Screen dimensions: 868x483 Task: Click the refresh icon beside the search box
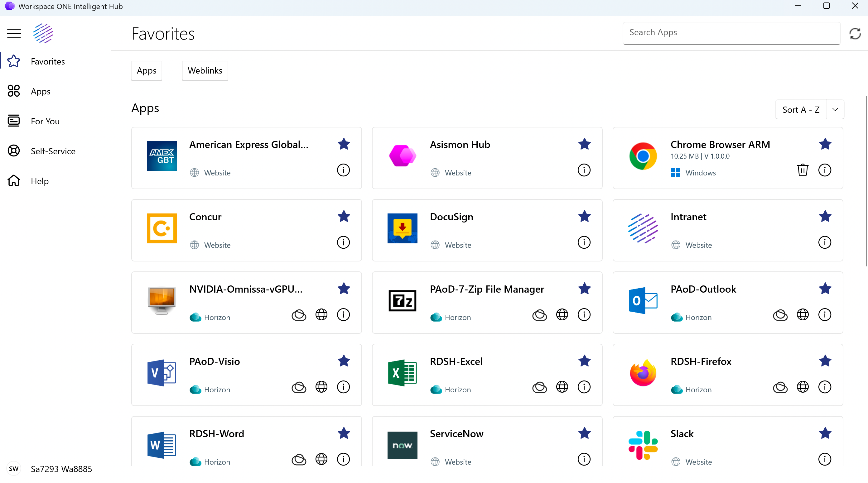click(855, 33)
